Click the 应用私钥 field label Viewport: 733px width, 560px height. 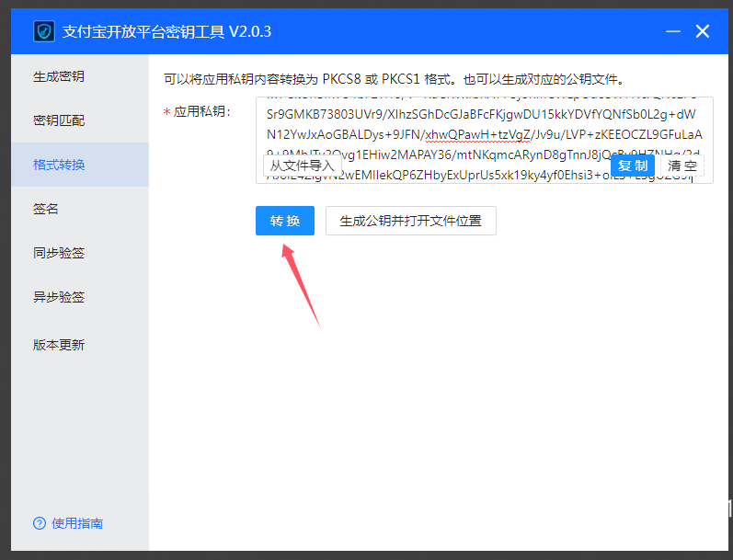[201, 111]
